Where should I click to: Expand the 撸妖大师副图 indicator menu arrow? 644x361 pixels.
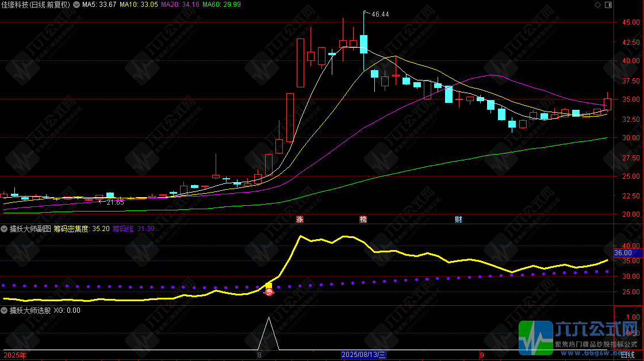coord(4,229)
